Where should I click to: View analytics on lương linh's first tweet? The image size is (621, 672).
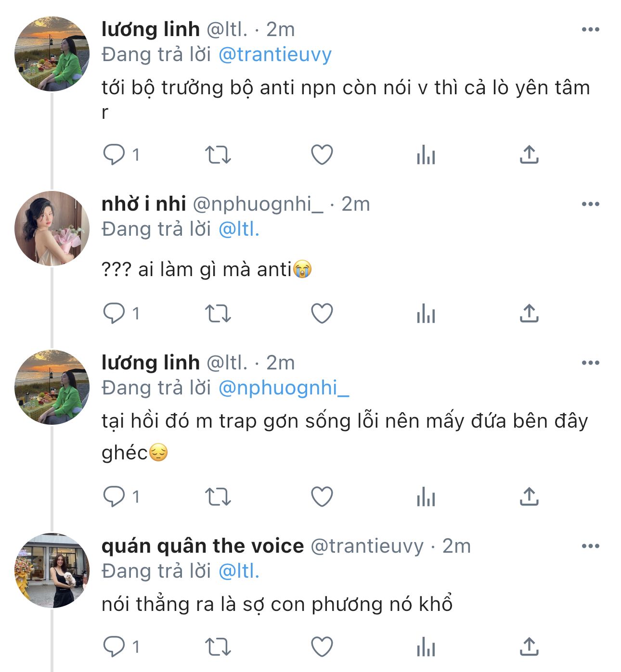(x=426, y=156)
